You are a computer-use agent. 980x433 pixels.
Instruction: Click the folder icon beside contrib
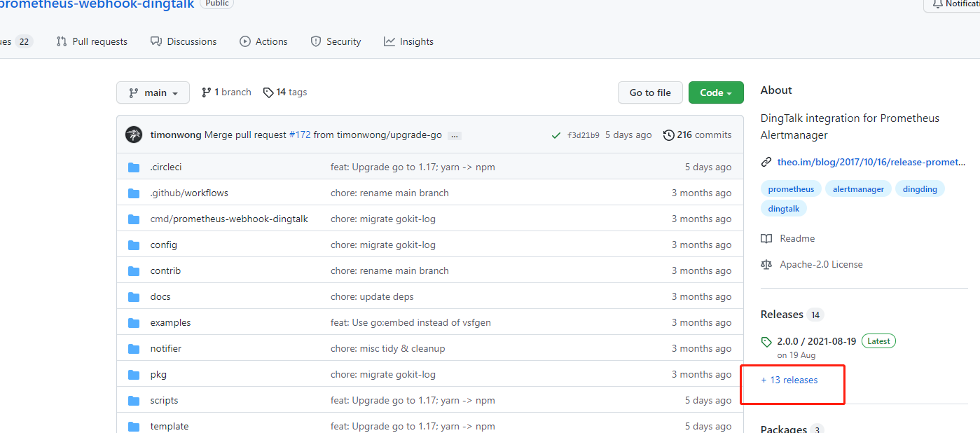(x=134, y=270)
